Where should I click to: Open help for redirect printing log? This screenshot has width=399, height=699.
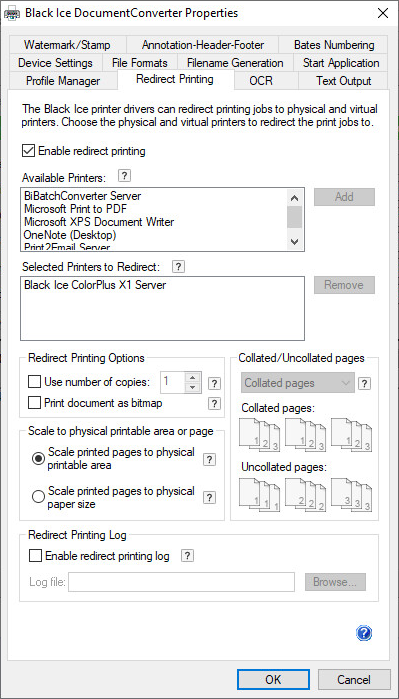pos(188,555)
